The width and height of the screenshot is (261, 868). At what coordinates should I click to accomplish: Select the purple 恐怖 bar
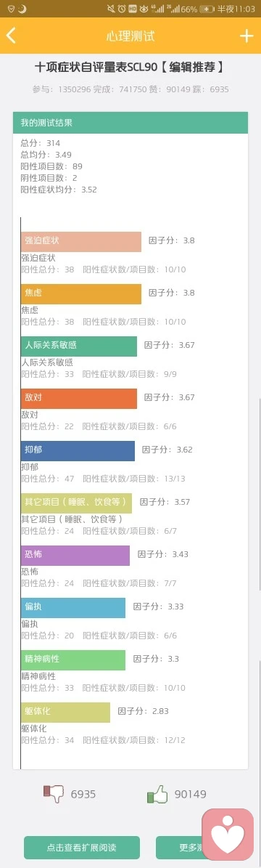(x=75, y=555)
